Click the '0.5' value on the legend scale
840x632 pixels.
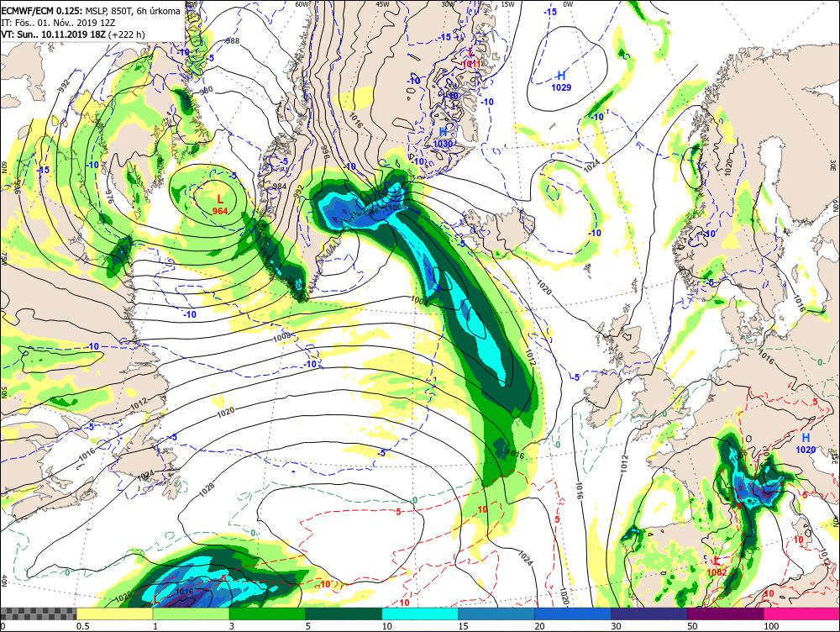pyautogui.click(x=82, y=626)
